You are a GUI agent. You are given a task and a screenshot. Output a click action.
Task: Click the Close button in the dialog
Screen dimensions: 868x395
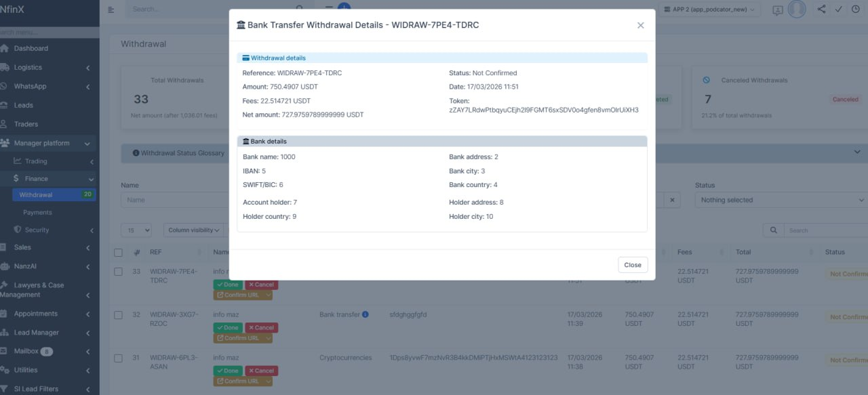pyautogui.click(x=632, y=265)
